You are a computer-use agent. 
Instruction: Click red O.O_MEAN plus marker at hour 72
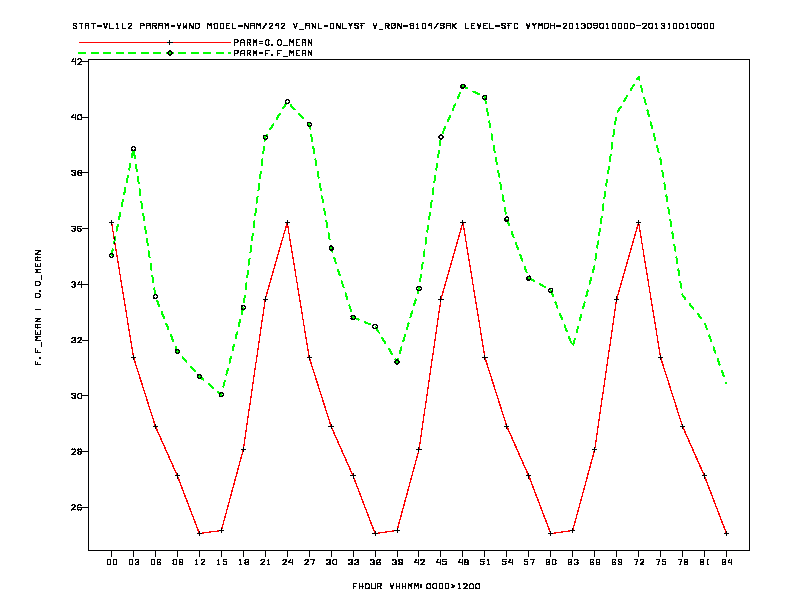[x=638, y=223]
